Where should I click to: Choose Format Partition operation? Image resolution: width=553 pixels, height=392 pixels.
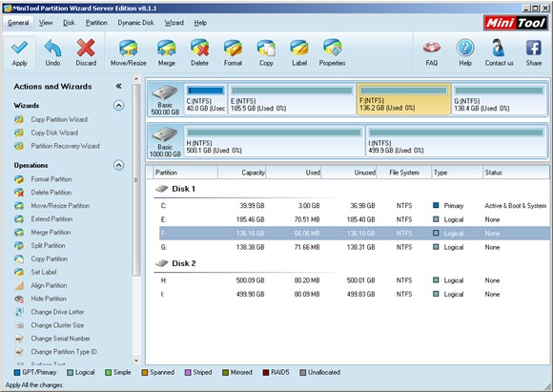pos(51,179)
